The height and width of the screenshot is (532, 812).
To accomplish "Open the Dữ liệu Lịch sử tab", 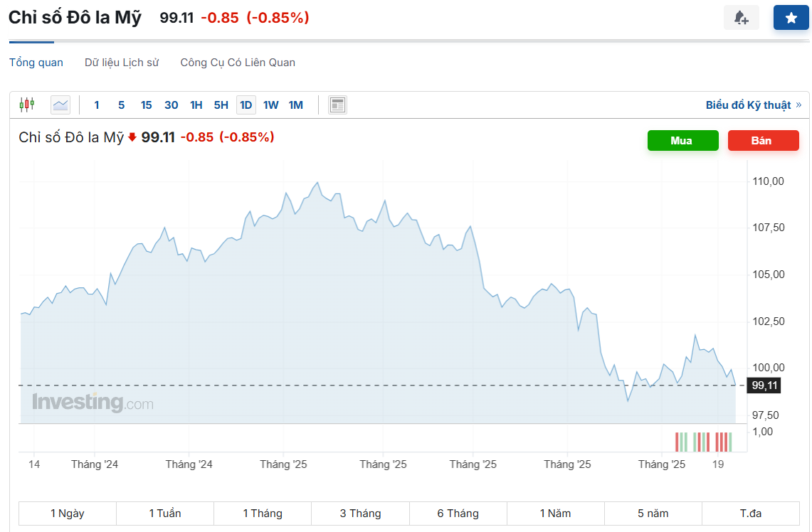I will pos(122,63).
